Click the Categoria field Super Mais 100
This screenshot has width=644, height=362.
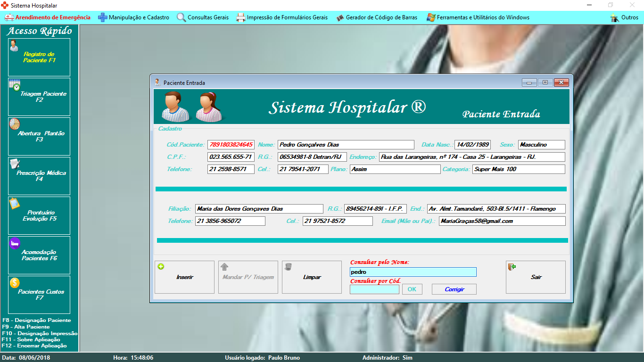(519, 169)
